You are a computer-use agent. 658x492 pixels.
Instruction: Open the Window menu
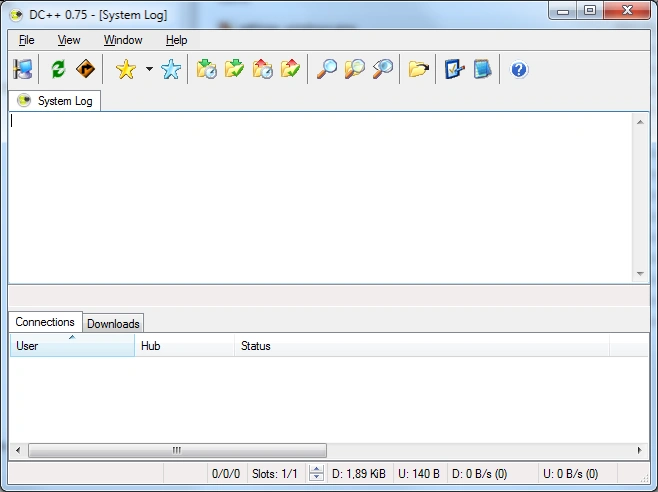pos(123,40)
